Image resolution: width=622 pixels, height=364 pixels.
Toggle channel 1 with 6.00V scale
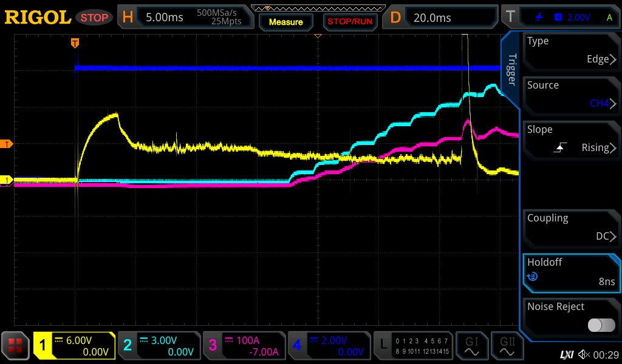tap(75, 346)
